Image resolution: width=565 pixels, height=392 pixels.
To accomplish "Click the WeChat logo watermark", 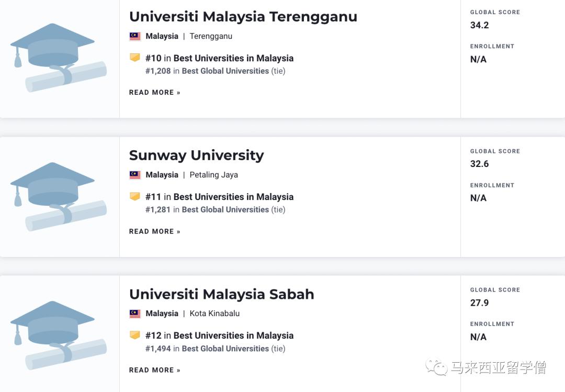I will 436,367.
